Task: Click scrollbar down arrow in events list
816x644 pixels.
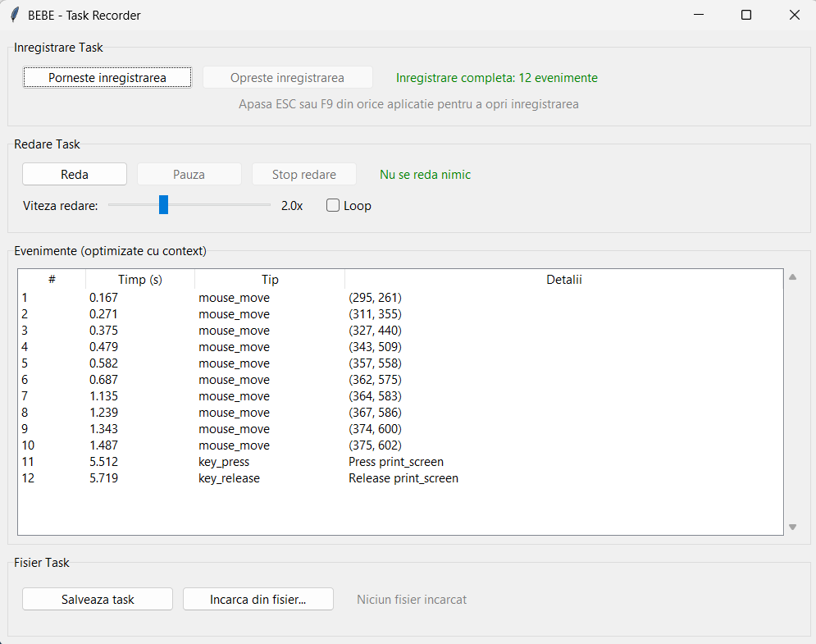Action: tap(792, 527)
